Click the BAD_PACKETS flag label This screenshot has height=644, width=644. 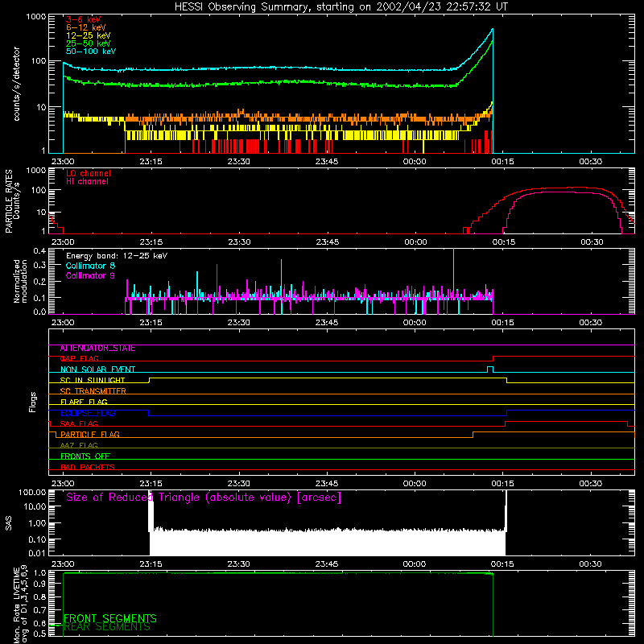88,468
